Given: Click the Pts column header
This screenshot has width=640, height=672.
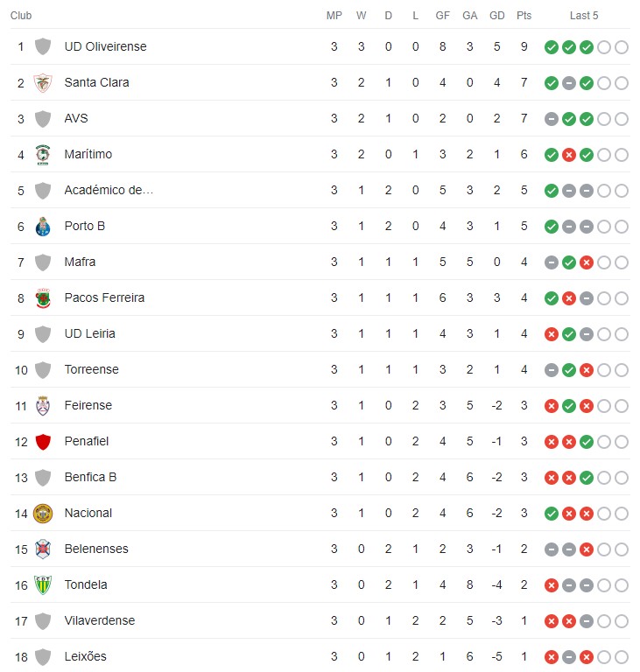Looking at the screenshot, I should point(524,16).
